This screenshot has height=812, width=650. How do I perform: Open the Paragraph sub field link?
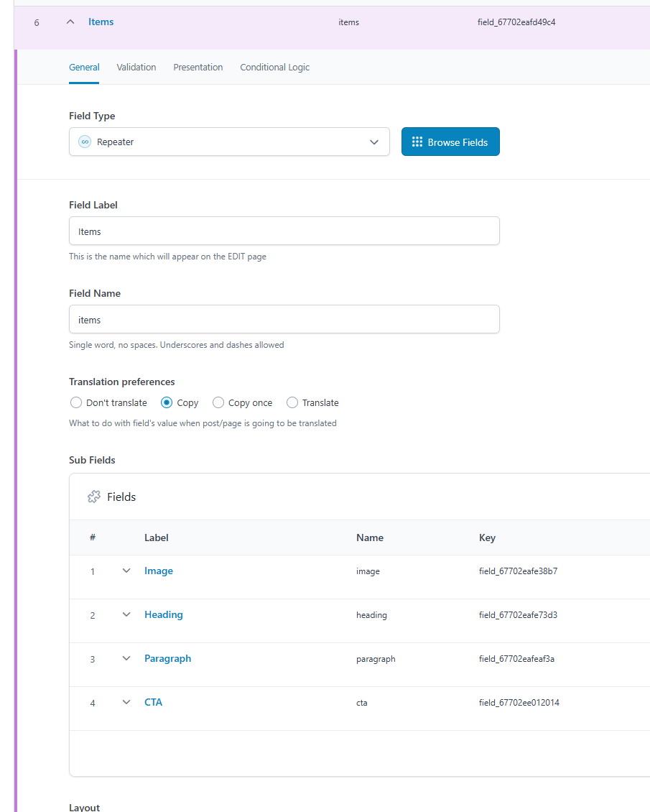point(167,659)
